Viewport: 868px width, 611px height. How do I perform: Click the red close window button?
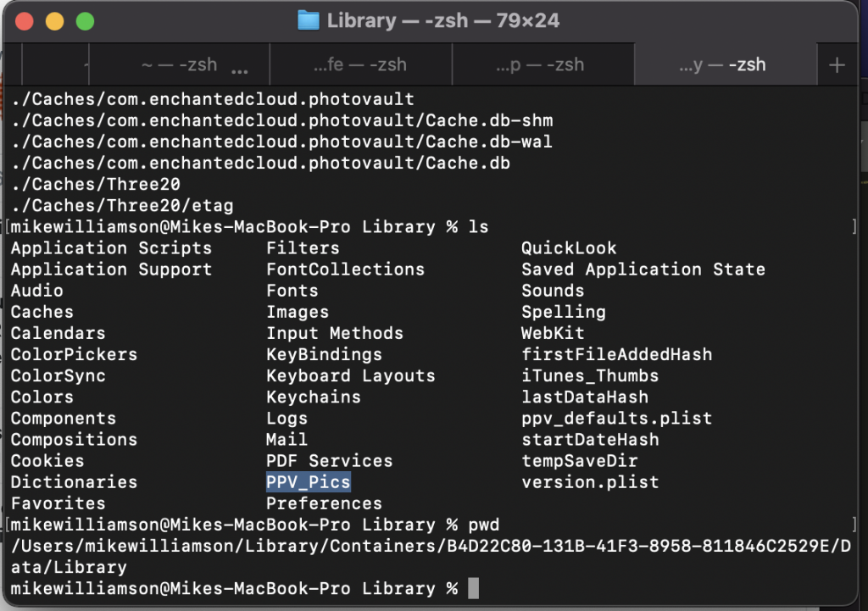tap(25, 21)
